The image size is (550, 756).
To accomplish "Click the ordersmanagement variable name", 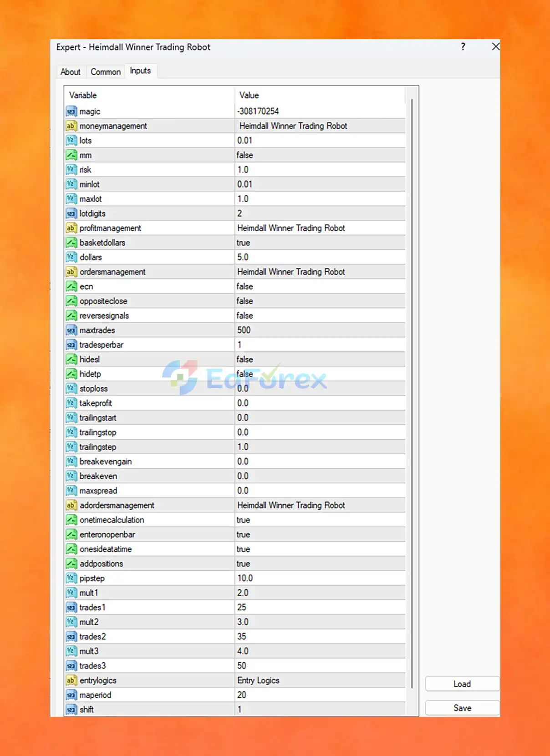I will [112, 272].
